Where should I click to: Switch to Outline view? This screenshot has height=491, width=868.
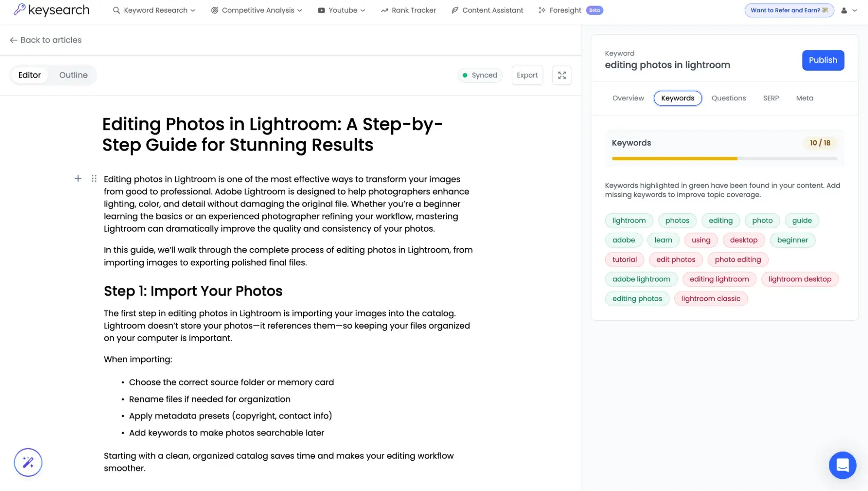[x=73, y=75]
